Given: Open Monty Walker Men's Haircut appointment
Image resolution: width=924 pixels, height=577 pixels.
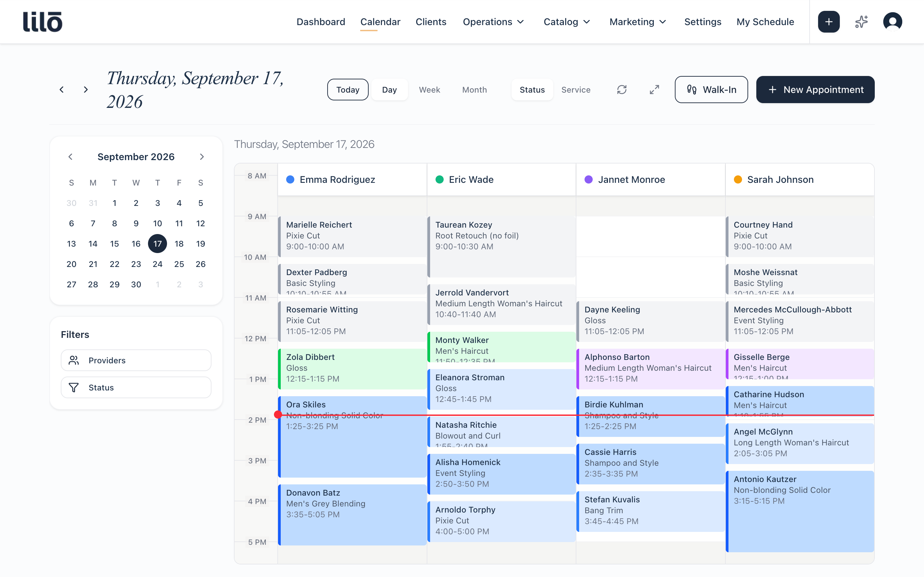Looking at the screenshot, I should click(501, 347).
